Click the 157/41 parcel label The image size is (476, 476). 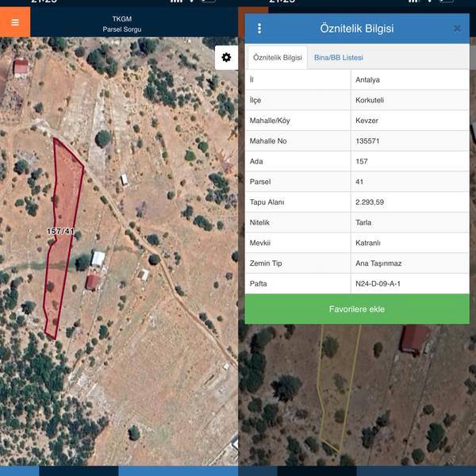tap(60, 231)
